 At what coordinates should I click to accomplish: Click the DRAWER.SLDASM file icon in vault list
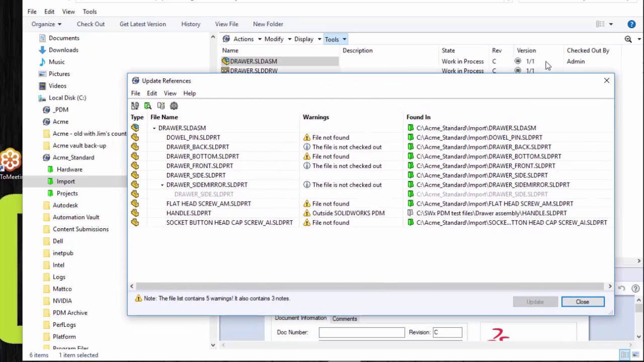coord(225,61)
